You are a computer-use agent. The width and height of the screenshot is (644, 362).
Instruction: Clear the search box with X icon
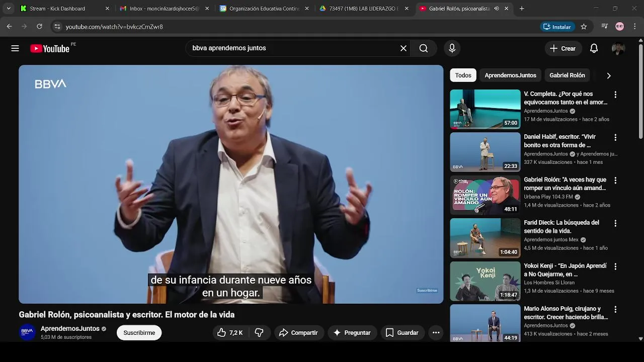click(403, 48)
